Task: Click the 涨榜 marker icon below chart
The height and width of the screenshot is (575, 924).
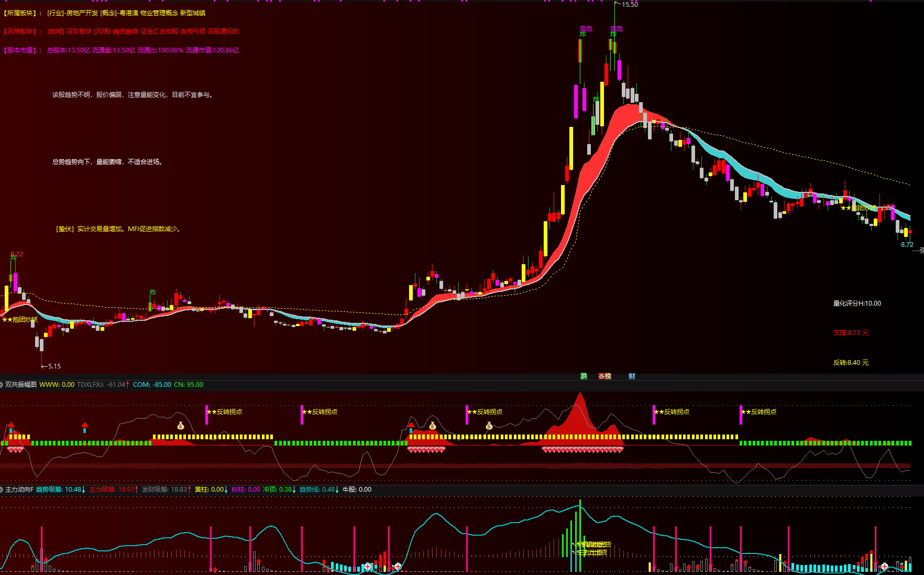Action: [604, 376]
